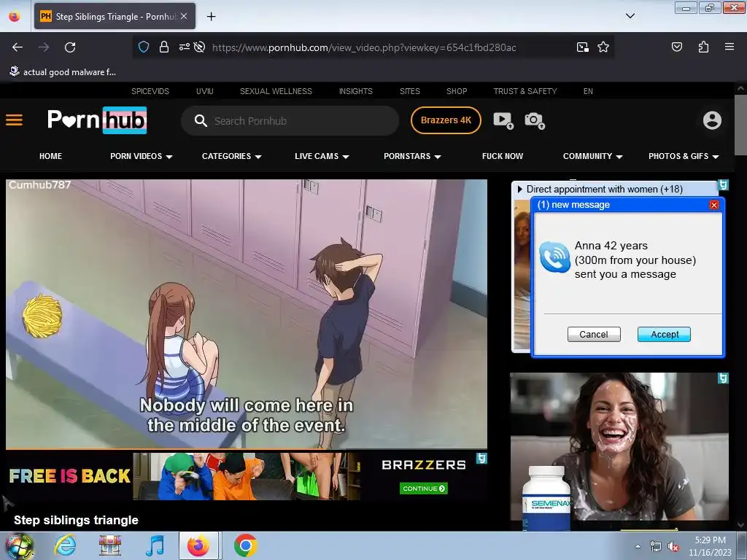The height and width of the screenshot is (560, 747).
Task: Open the music note app on the taskbar
Action: (x=155, y=545)
